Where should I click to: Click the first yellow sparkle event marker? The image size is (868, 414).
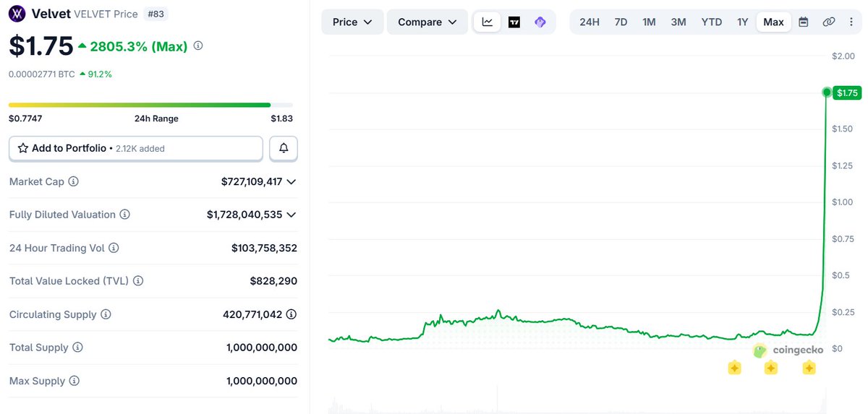(x=734, y=368)
